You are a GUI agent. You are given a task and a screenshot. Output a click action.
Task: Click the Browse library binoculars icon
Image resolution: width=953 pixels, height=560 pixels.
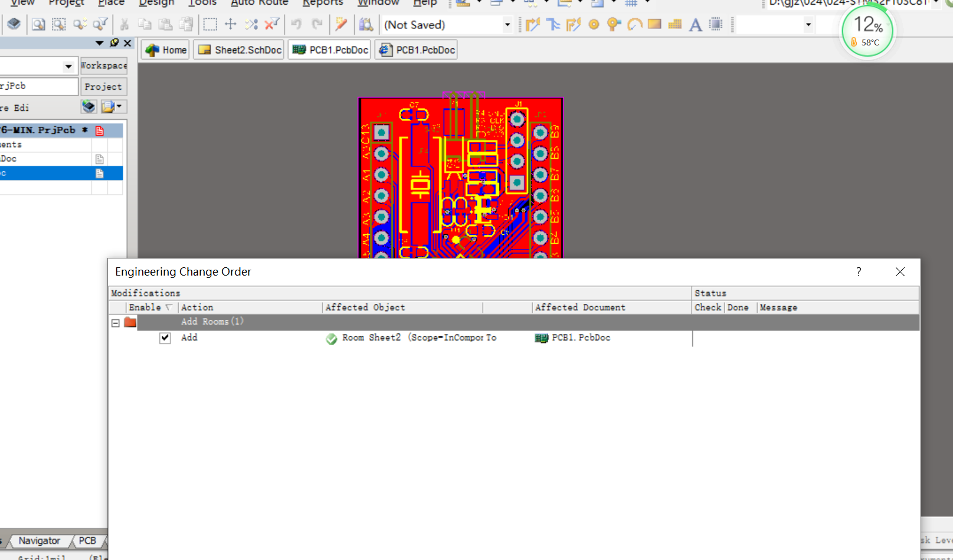pyautogui.click(x=366, y=24)
